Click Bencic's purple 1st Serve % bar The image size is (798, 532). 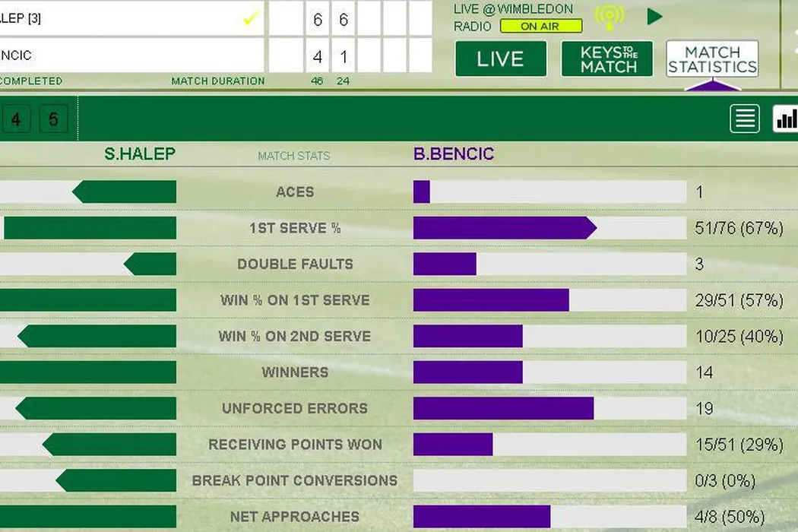(504, 228)
